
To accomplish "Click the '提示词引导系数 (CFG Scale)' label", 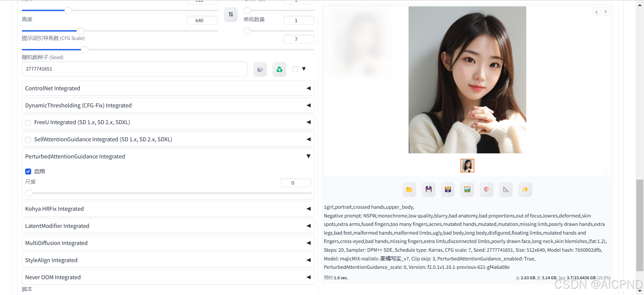I will point(53,38).
